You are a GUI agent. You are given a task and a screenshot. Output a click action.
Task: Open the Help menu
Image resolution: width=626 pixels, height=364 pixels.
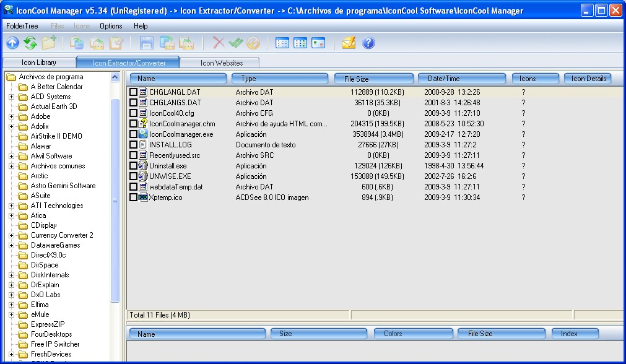coord(141,26)
